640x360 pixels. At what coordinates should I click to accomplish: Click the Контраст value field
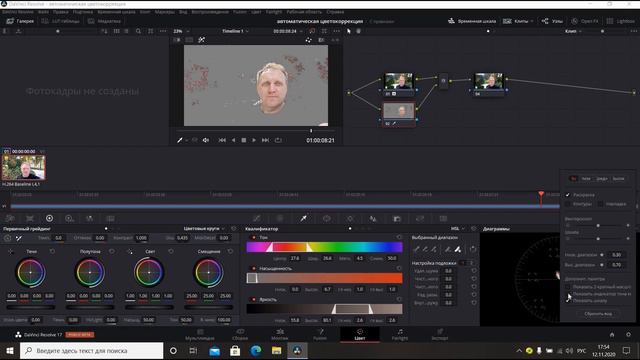coord(141,238)
